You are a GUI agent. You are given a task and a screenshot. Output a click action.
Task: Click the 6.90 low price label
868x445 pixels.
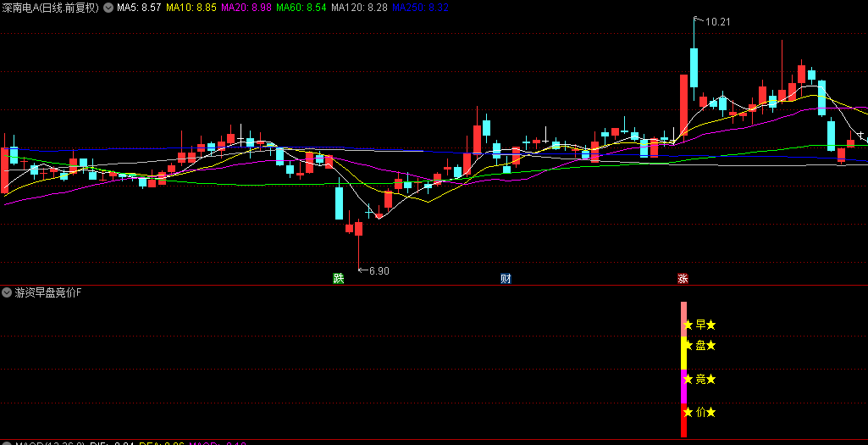click(379, 271)
